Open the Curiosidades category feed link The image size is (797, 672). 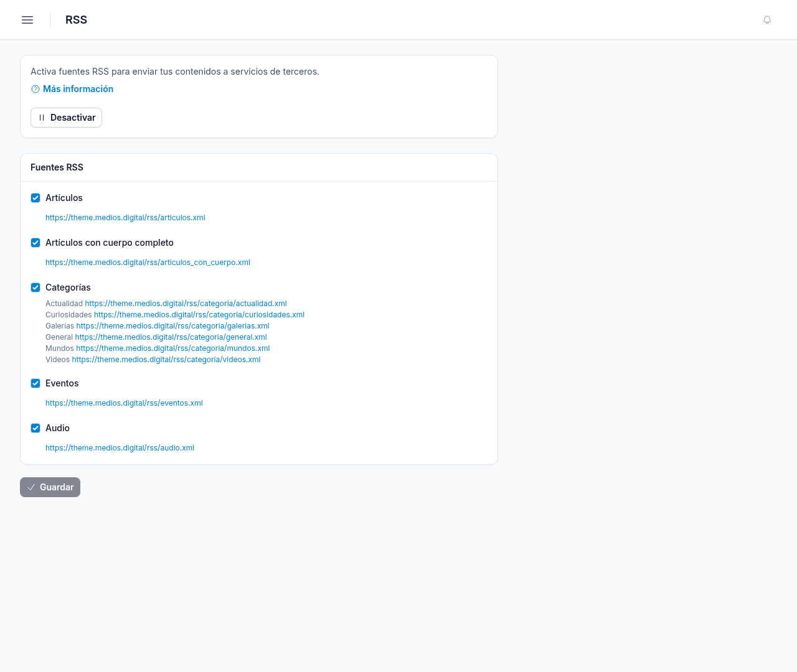coord(199,315)
